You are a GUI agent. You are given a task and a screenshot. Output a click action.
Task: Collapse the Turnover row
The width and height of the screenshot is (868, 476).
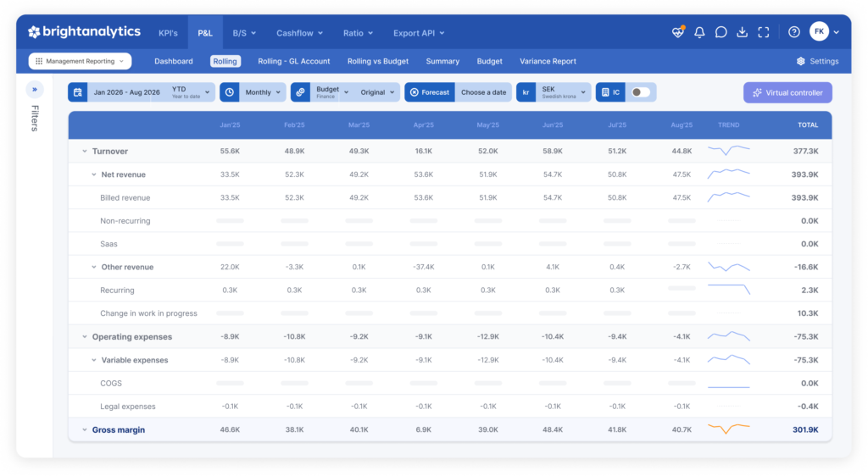click(x=85, y=151)
